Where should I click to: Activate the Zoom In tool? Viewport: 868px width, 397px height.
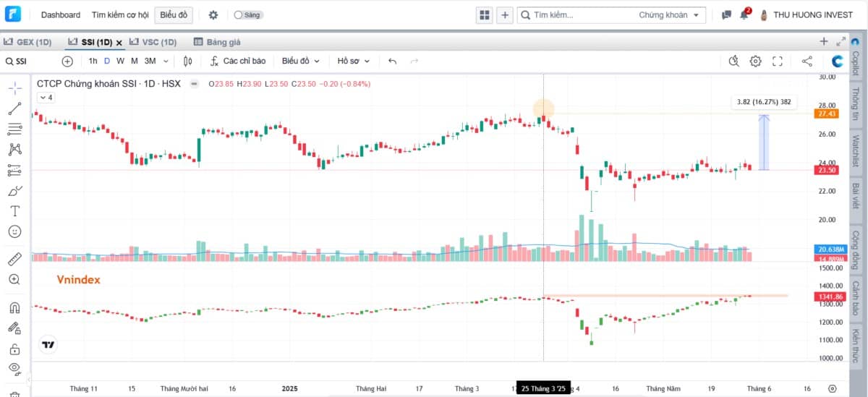(14, 279)
